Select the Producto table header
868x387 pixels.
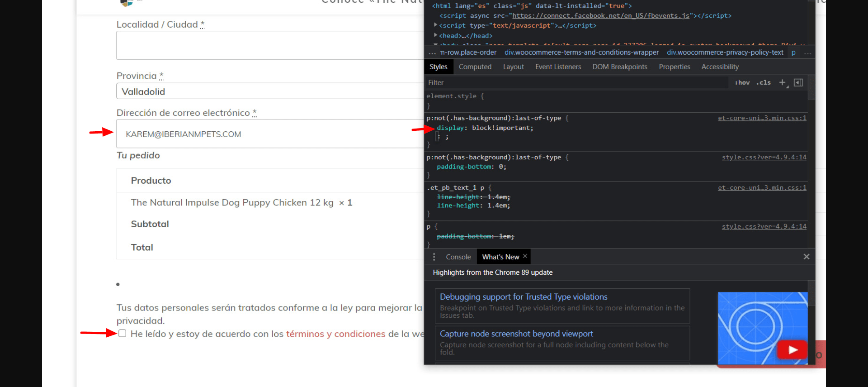click(x=151, y=181)
